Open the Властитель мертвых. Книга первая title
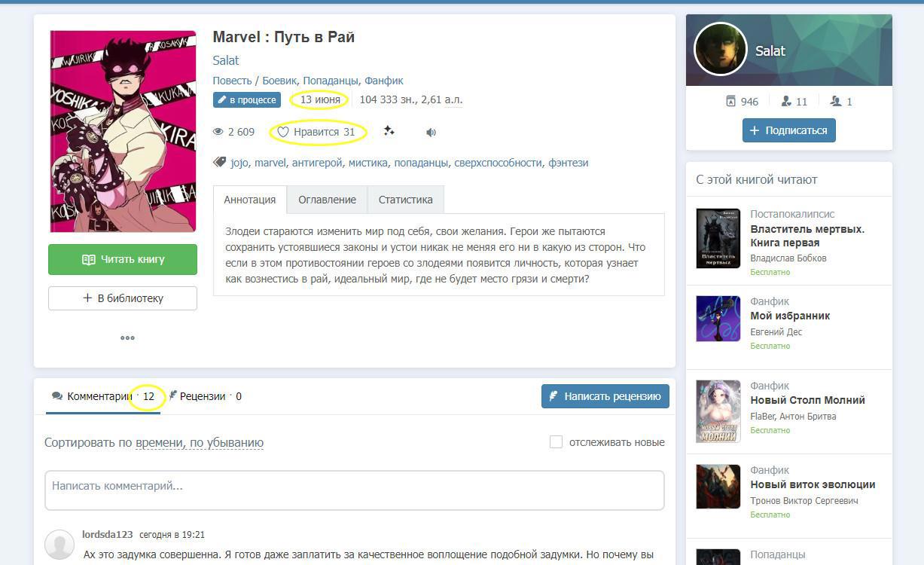This screenshot has height=565, width=924. point(807,236)
